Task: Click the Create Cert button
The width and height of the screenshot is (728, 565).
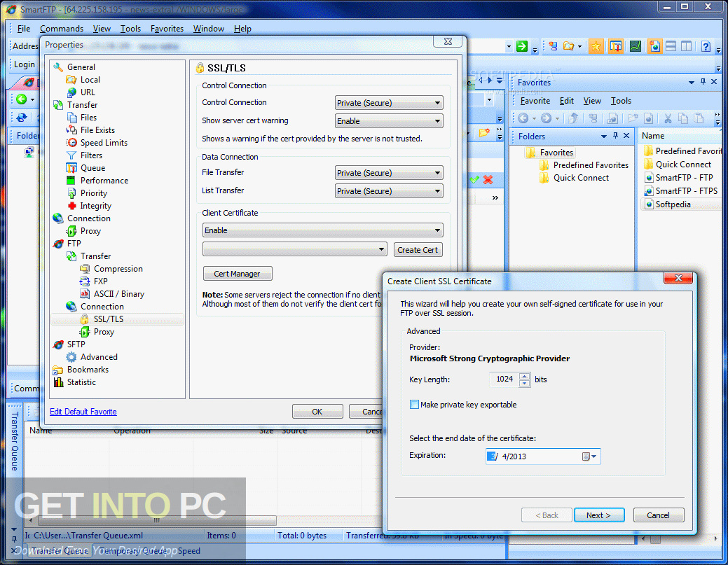Action: (x=418, y=249)
